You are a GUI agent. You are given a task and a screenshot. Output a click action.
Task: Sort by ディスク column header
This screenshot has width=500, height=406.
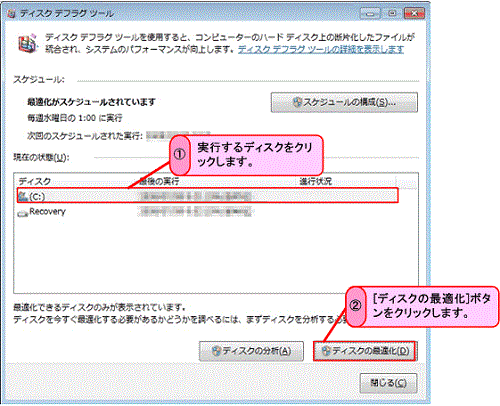35,181
